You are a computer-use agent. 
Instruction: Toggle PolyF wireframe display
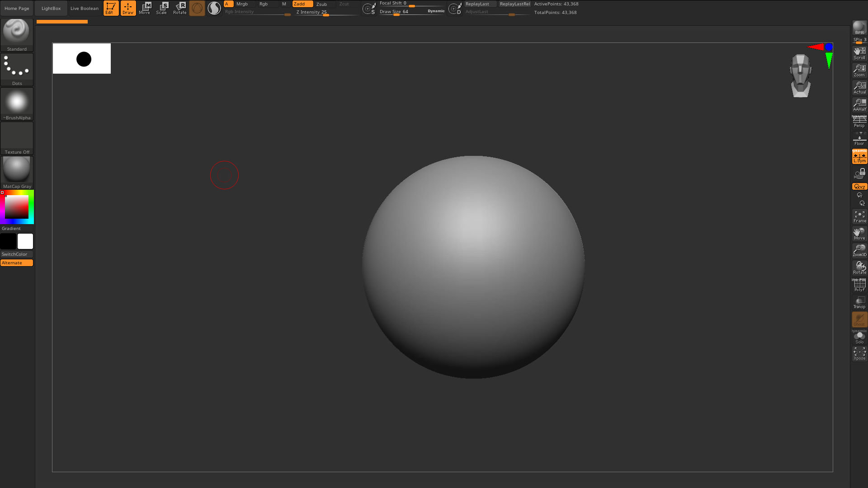click(x=859, y=285)
